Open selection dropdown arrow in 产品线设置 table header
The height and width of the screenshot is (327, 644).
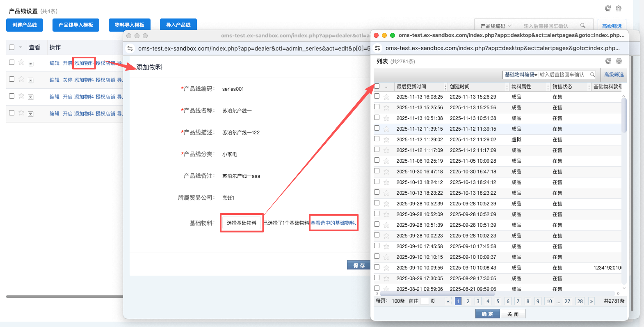click(x=21, y=47)
